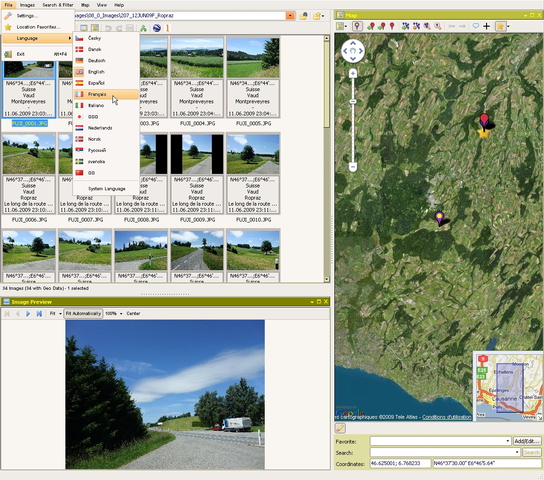The width and height of the screenshot is (544, 480).
Task: Click the overview minimap inset
Action: tap(509, 386)
